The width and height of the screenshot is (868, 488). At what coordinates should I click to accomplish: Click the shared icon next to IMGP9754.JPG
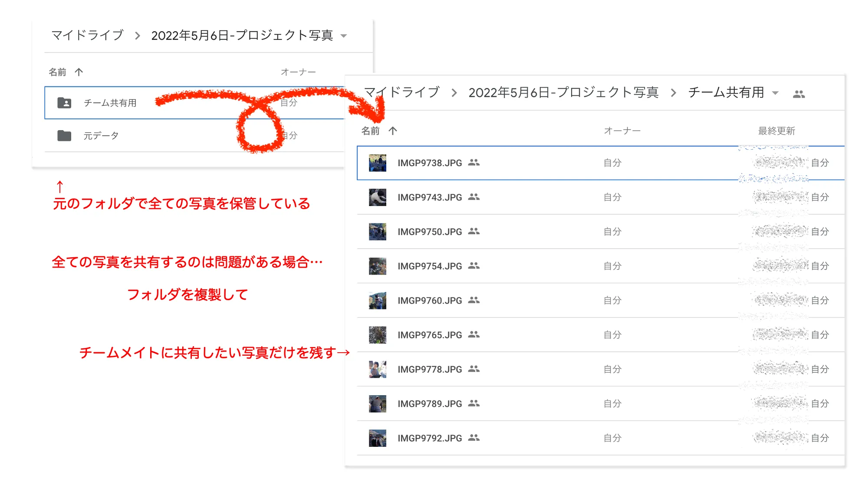point(474,266)
